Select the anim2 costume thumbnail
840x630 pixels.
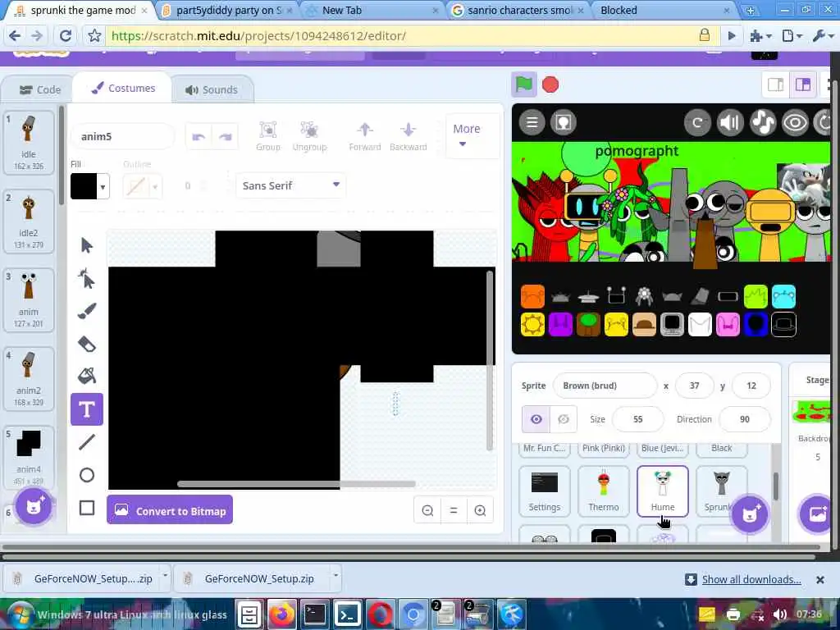29,379
